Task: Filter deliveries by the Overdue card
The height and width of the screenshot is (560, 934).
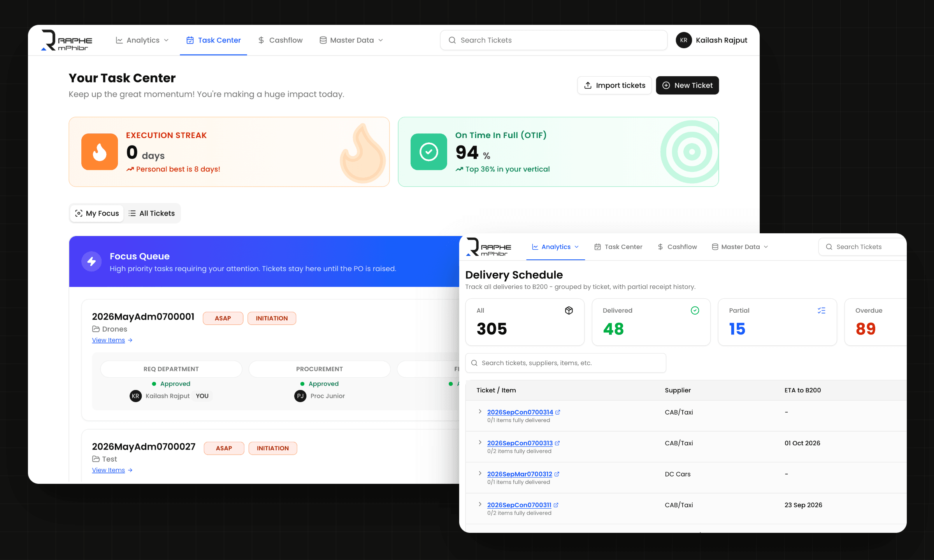Action: tap(876, 322)
